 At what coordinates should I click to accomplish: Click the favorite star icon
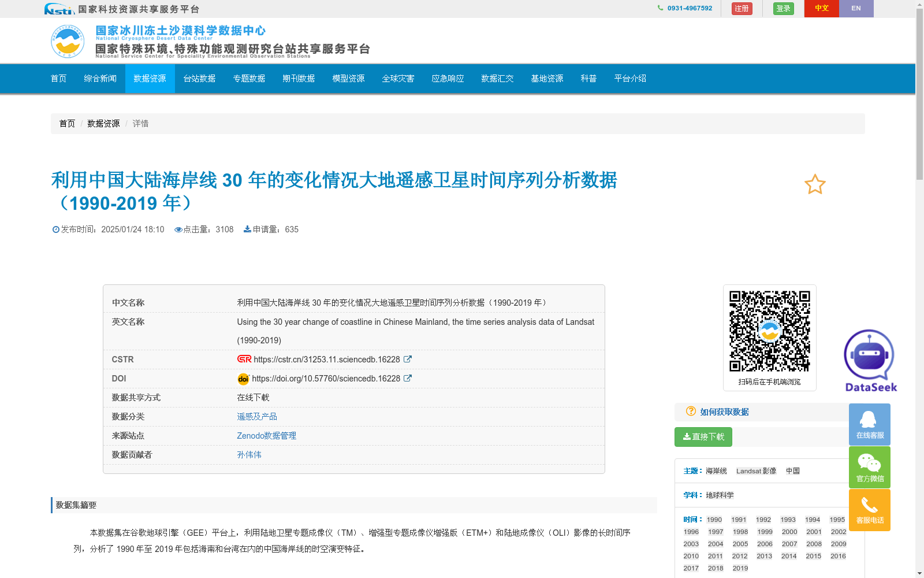tap(815, 184)
